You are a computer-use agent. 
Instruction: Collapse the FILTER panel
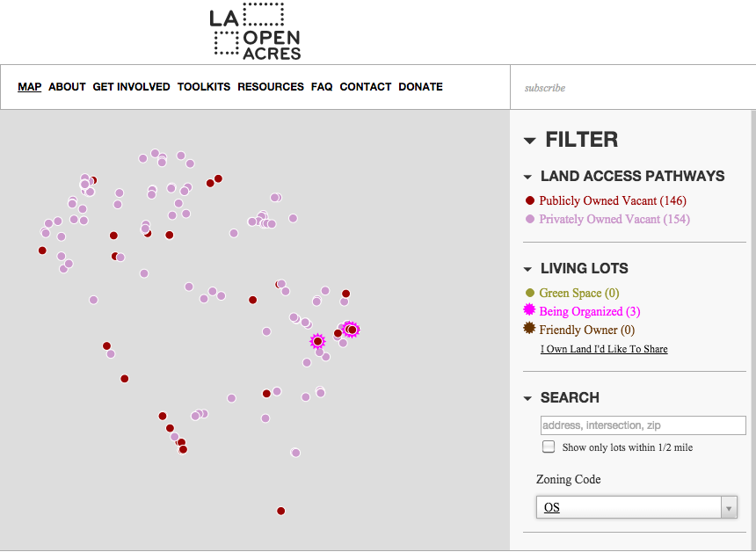coord(529,141)
